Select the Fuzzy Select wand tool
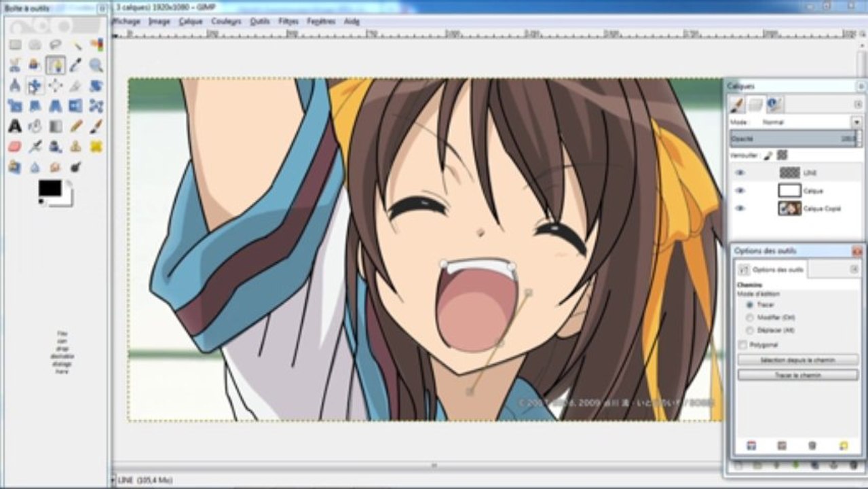Image resolution: width=868 pixels, height=489 pixels. 76,45
